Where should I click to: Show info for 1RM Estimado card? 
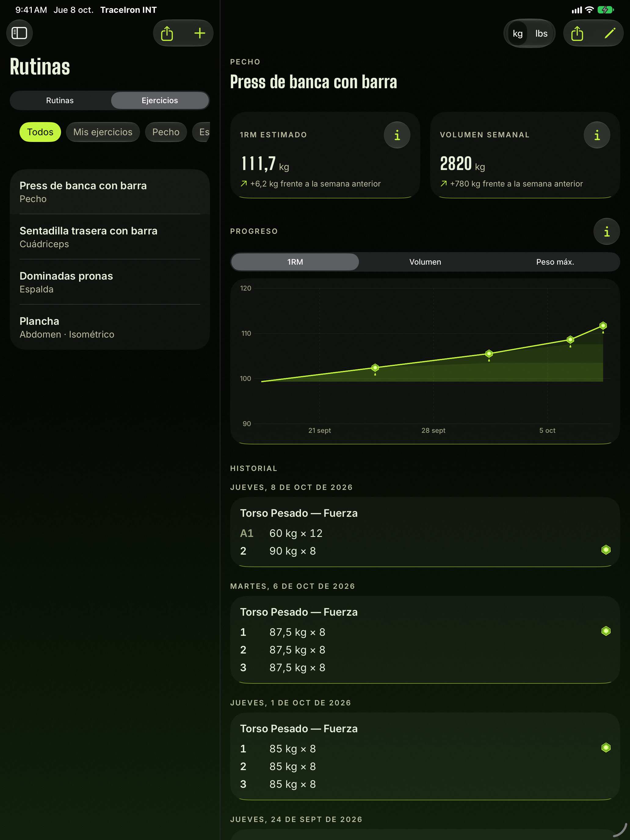coord(397,135)
